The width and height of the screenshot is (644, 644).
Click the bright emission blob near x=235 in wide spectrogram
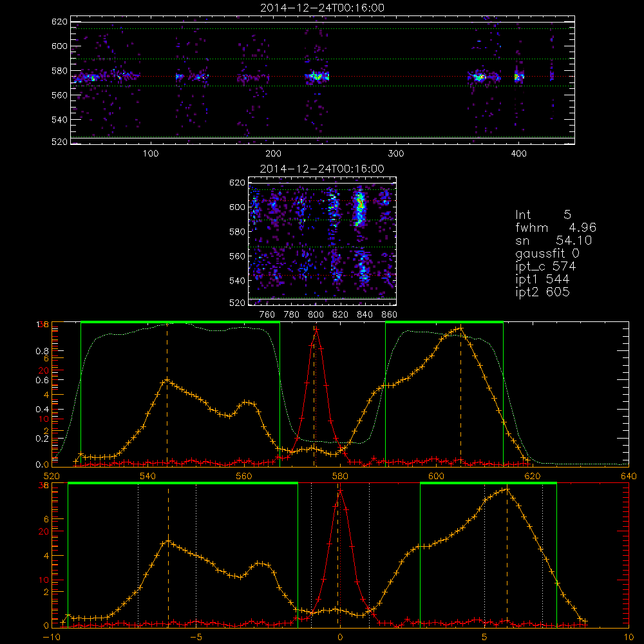tap(317, 77)
